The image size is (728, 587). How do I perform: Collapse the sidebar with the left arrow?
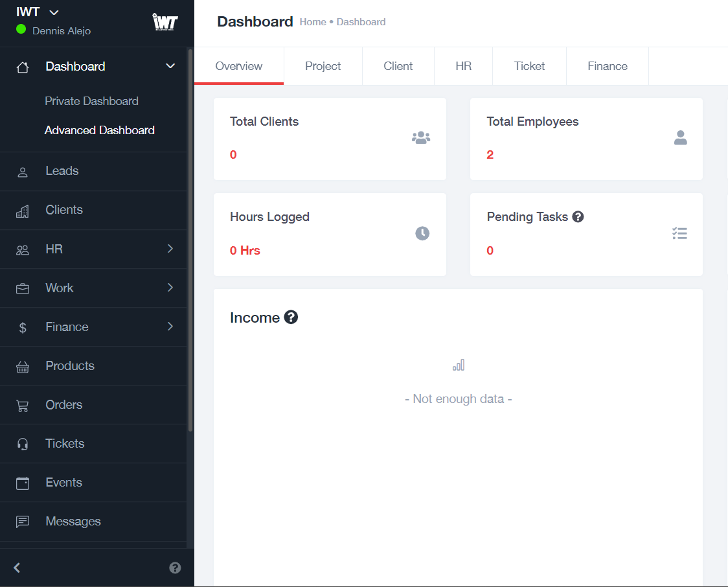click(x=17, y=568)
